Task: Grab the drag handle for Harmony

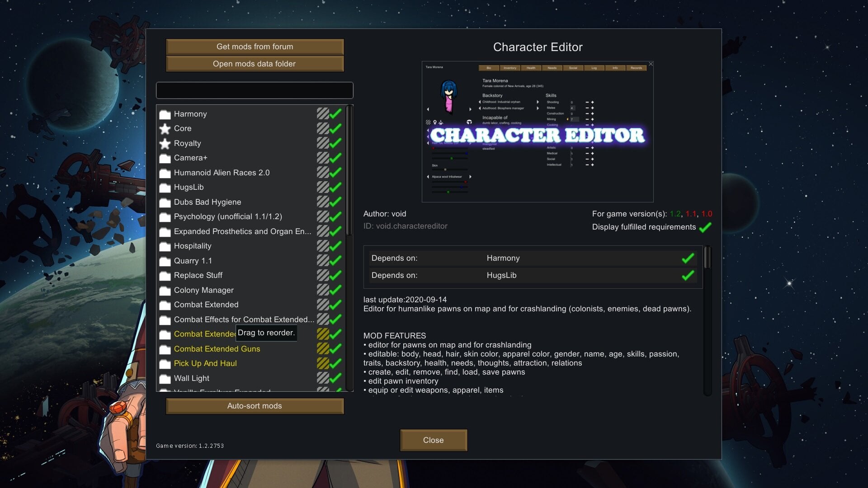Action: tap(323, 114)
